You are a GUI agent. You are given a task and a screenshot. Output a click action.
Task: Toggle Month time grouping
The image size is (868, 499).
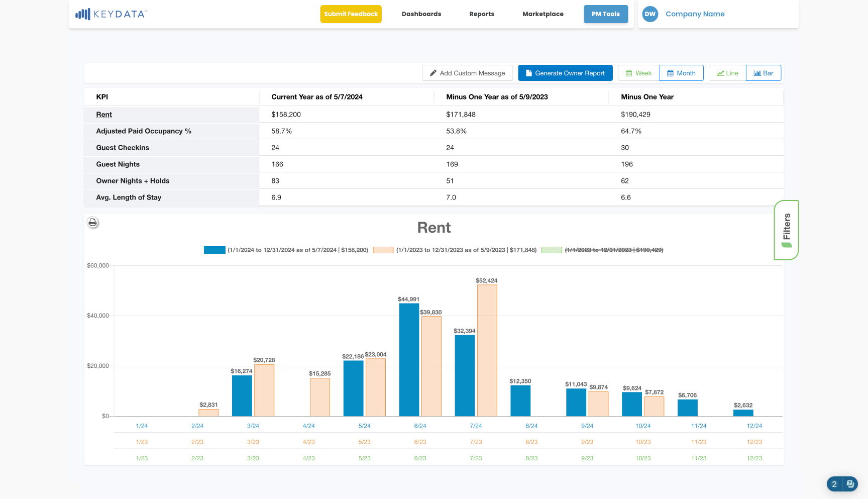[x=681, y=73]
